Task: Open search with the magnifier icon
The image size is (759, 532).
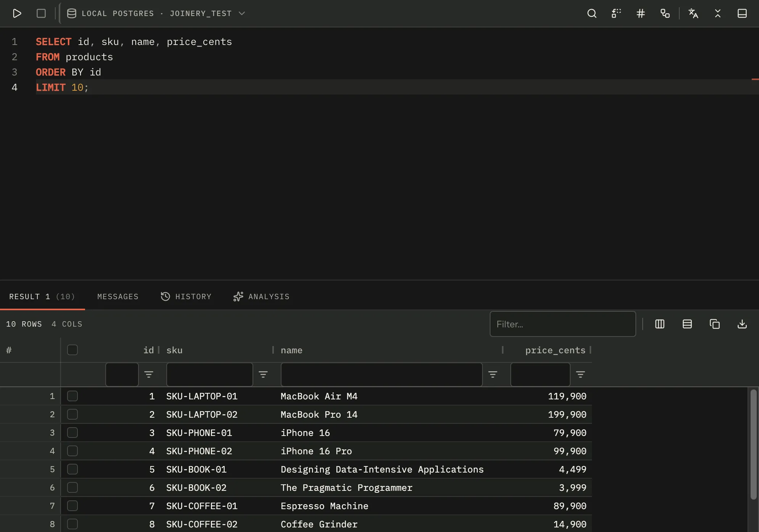Action: pos(592,13)
